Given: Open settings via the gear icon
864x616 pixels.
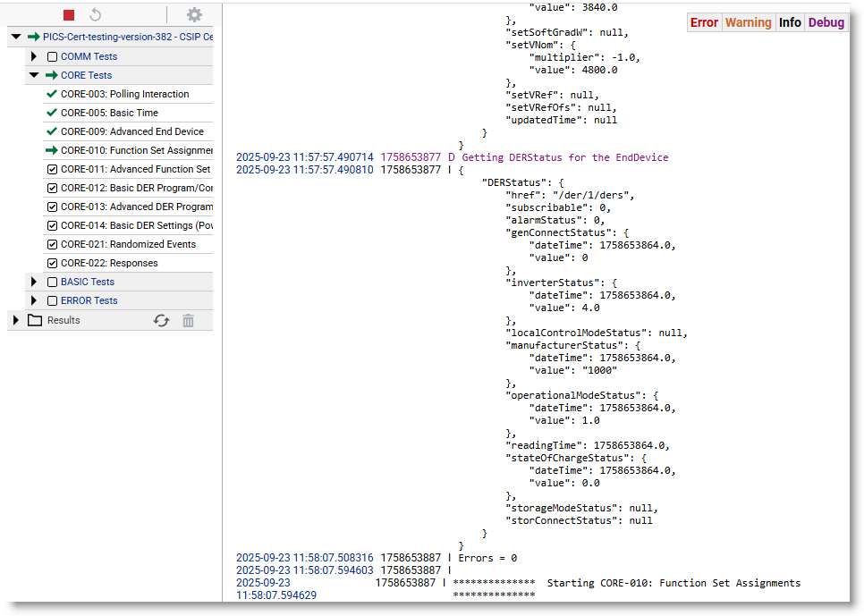Looking at the screenshot, I should click(x=194, y=15).
